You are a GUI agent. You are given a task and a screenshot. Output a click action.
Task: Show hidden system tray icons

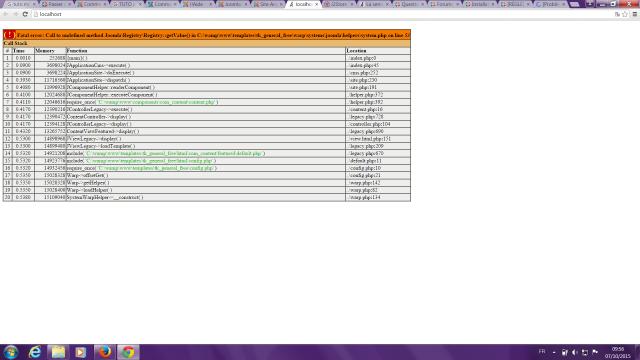point(554,352)
